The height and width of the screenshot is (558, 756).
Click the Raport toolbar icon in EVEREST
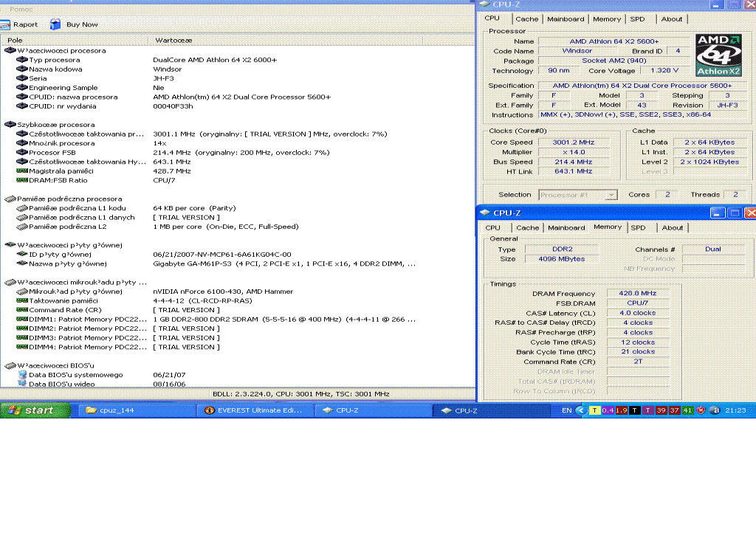click(x=5, y=24)
